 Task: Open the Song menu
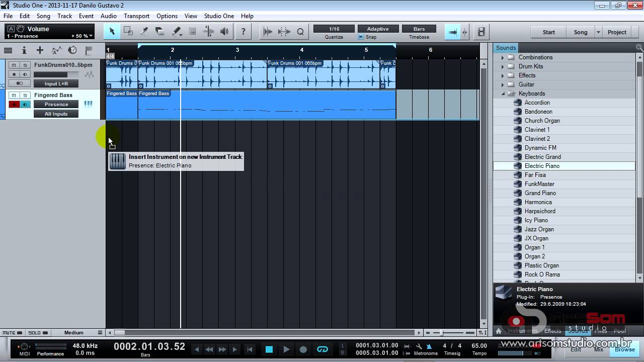click(x=43, y=16)
